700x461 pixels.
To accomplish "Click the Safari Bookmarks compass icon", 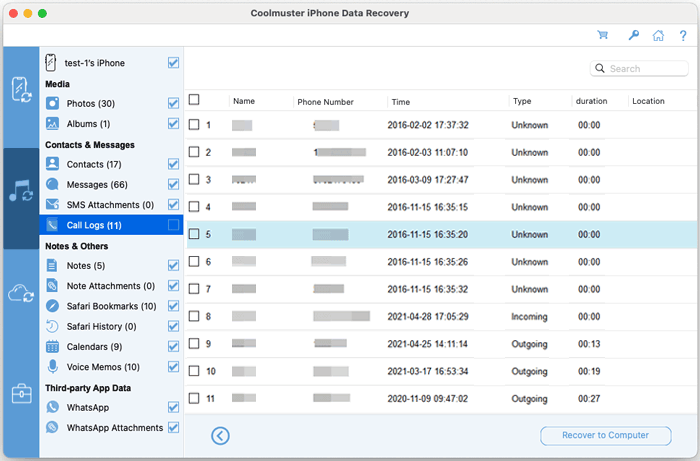I will 52,306.
